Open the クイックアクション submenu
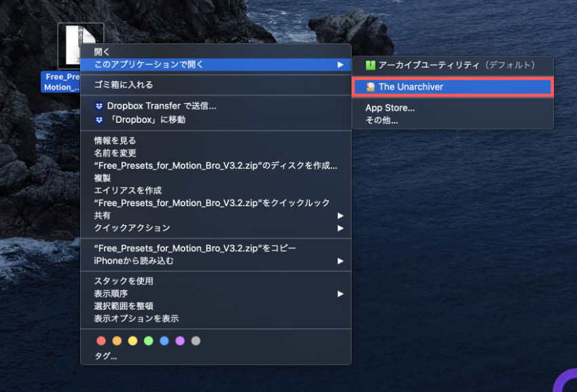The image size is (577, 392). click(216, 228)
